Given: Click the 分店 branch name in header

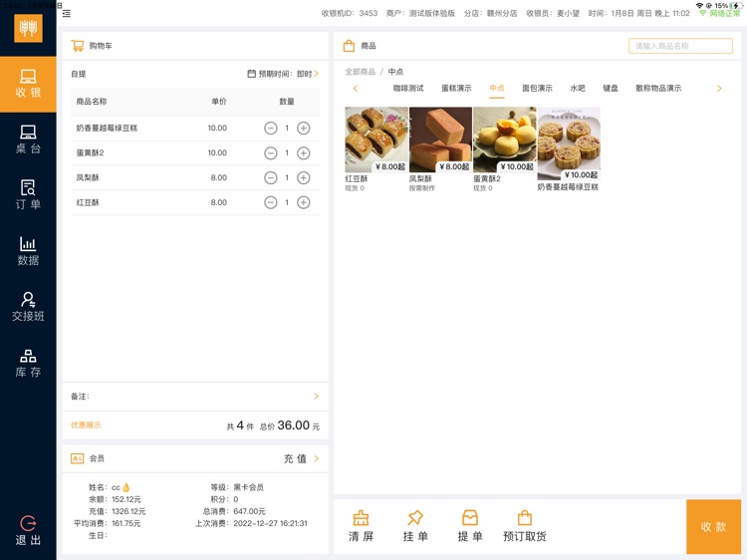Looking at the screenshot, I should click(491, 13).
